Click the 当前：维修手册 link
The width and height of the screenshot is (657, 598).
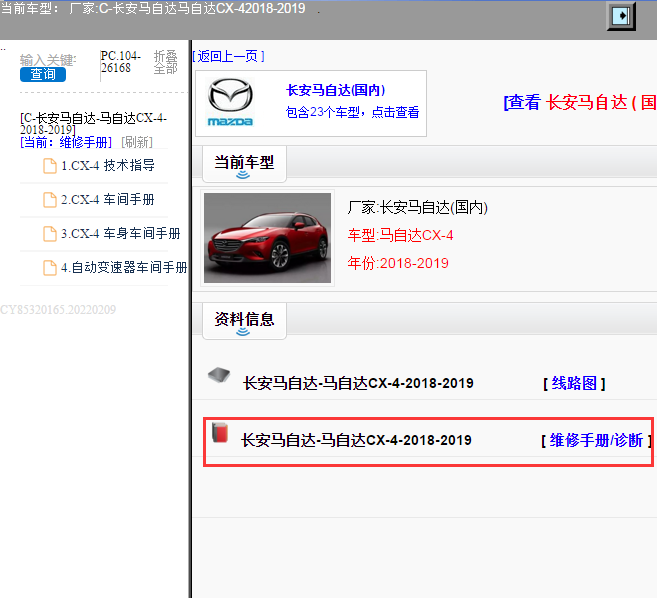(x=66, y=142)
